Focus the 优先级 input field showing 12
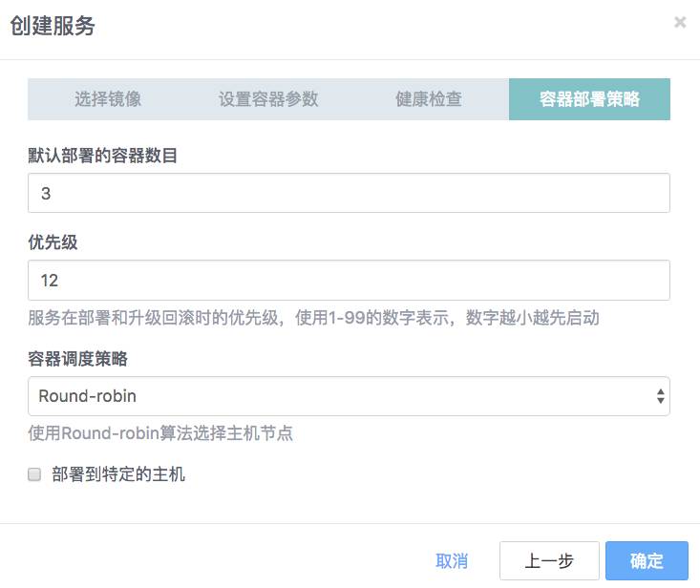Image resolution: width=700 pixels, height=588 pixels. [x=349, y=281]
